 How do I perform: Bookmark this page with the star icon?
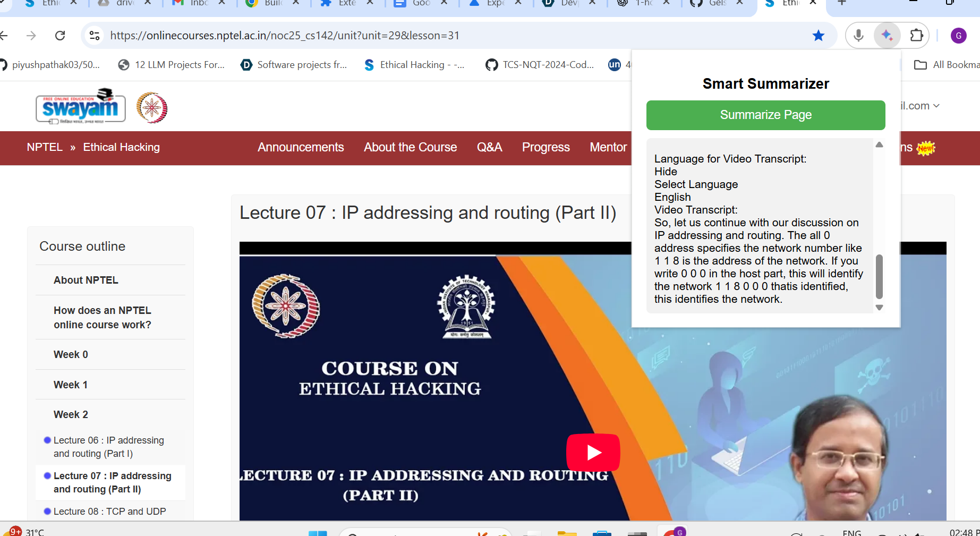point(819,36)
